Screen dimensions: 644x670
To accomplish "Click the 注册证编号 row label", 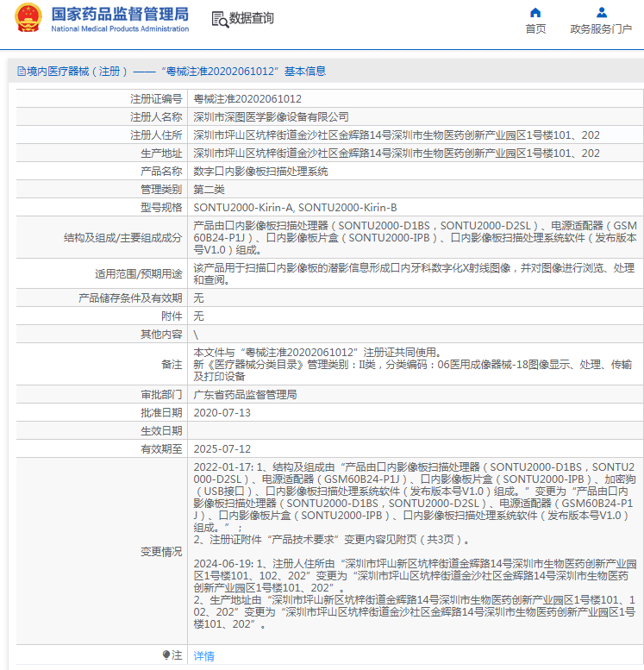I will click(x=156, y=99).
